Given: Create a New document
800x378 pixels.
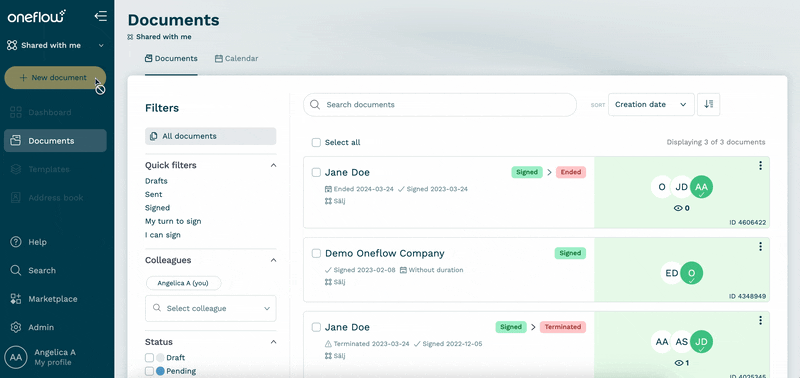Looking at the screenshot, I should (x=55, y=78).
